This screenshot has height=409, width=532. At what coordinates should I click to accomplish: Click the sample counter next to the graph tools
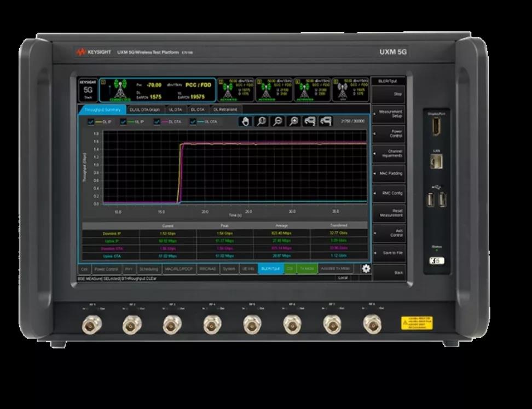tap(352, 121)
